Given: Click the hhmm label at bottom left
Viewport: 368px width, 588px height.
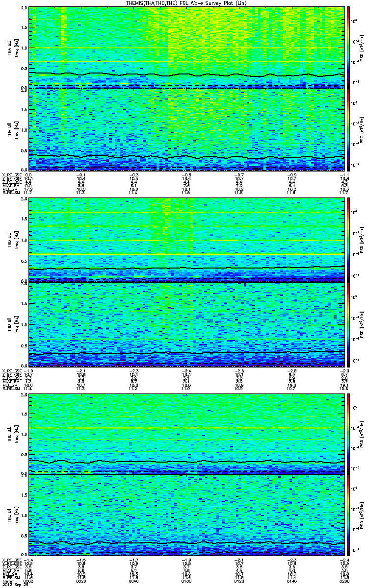Looking at the screenshot, I should 8,581.
